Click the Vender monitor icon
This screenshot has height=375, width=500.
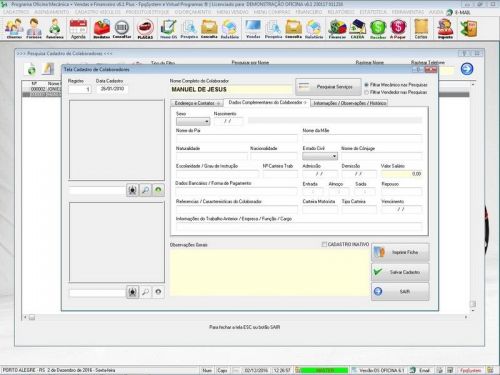tap(253, 29)
